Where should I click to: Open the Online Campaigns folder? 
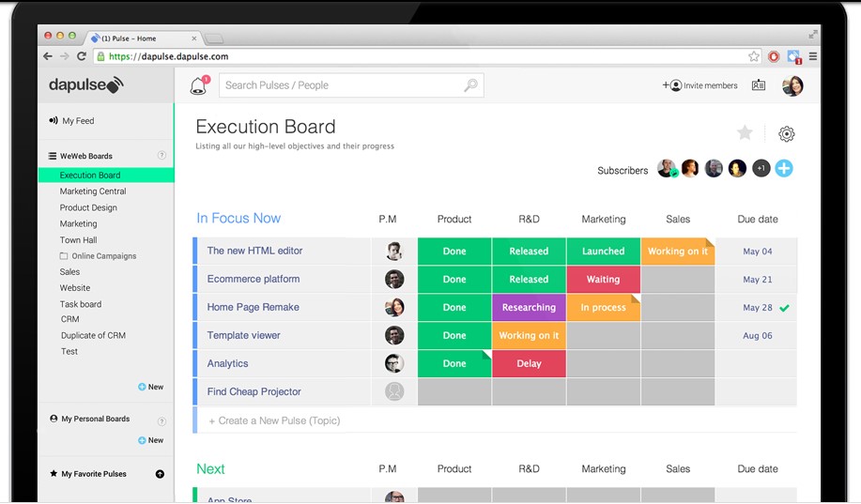point(98,256)
